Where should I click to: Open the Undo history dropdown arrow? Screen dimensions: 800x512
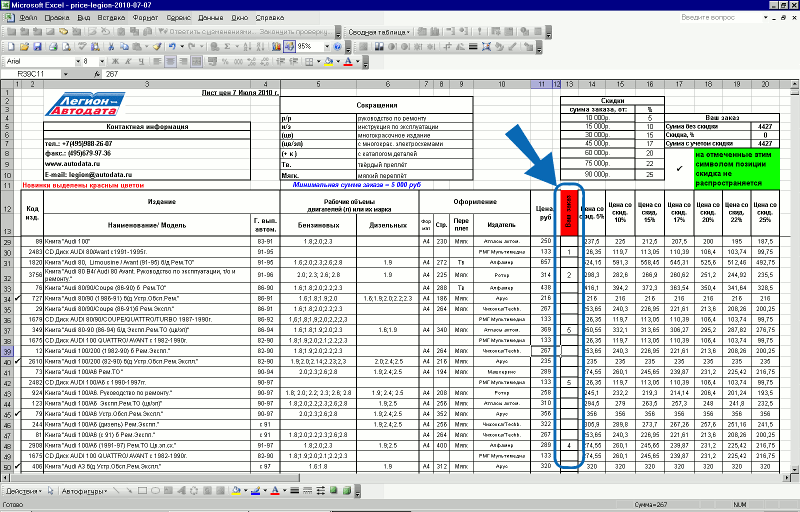click(182, 46)
